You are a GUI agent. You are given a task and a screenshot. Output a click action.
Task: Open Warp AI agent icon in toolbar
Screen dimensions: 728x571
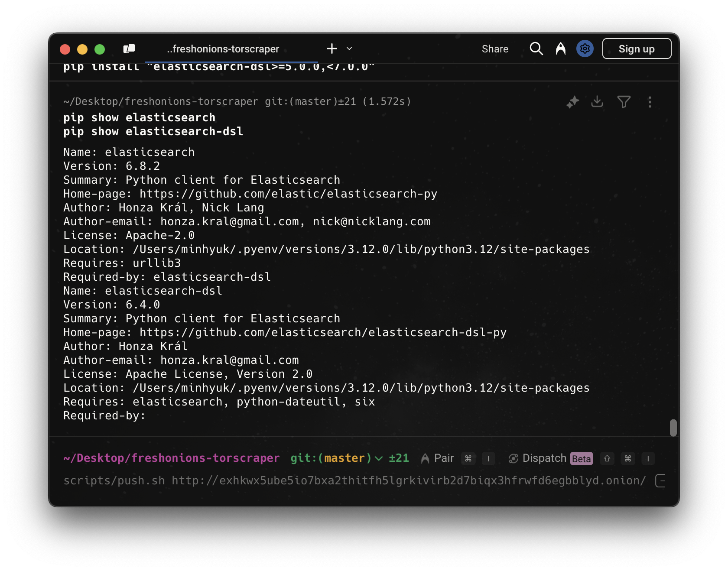click(x=560, y=49)
